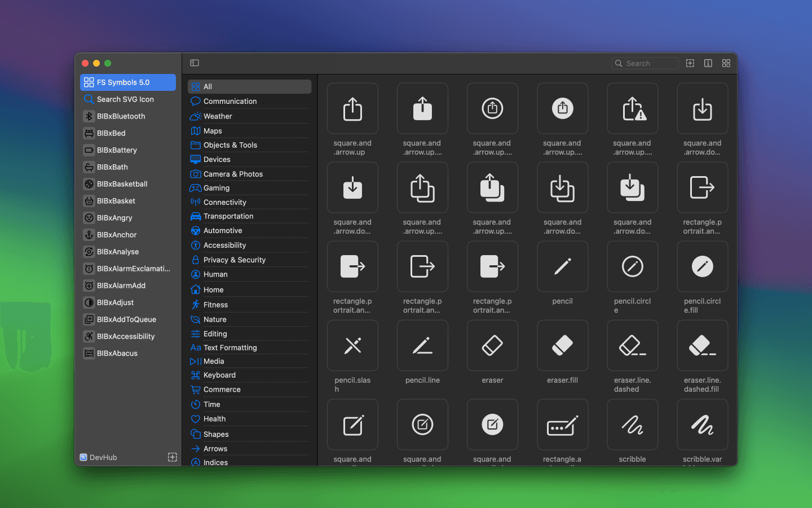
Task: Toggle the sidebar visibility
Action: (194, 63)
